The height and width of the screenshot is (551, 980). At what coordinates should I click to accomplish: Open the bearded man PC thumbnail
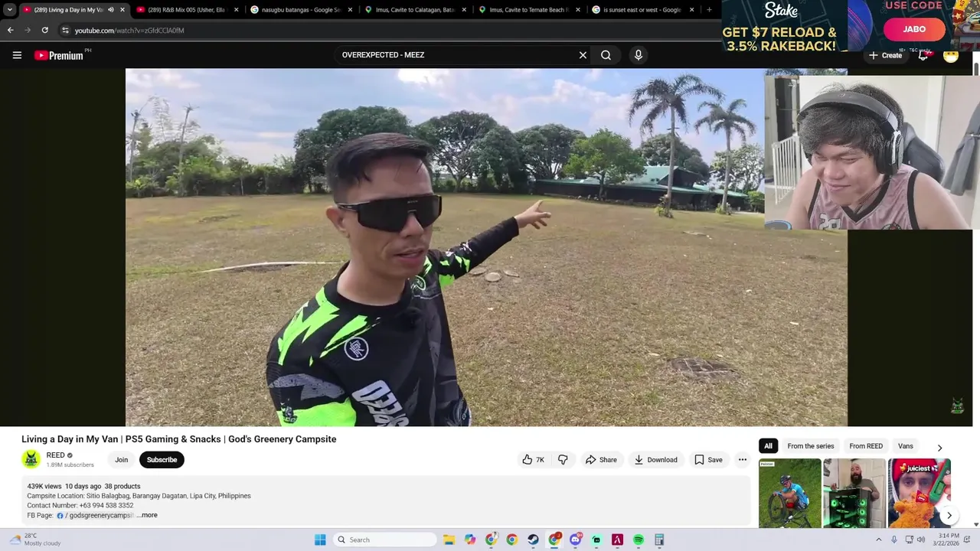(854, 494)
